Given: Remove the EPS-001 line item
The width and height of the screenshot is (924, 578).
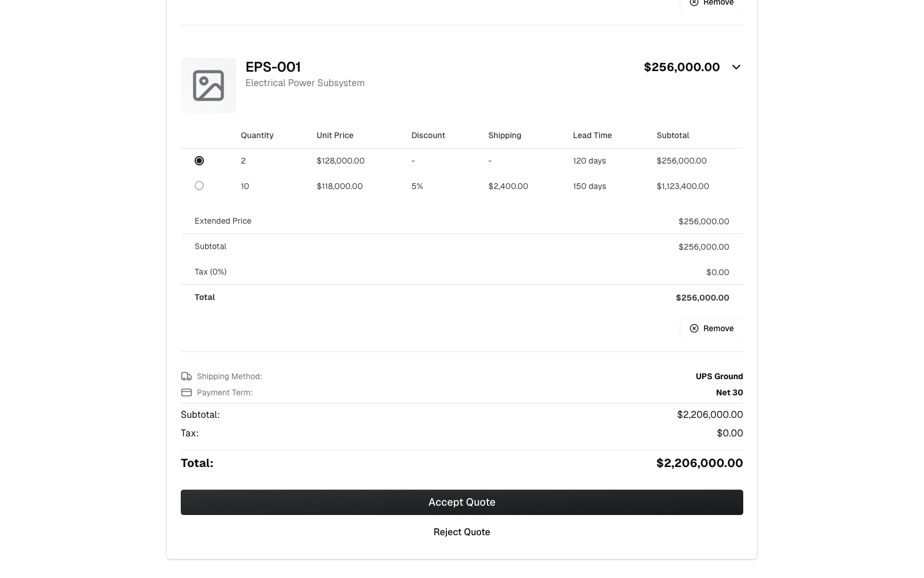Looking at the screenshot, I should pos(711,328).
